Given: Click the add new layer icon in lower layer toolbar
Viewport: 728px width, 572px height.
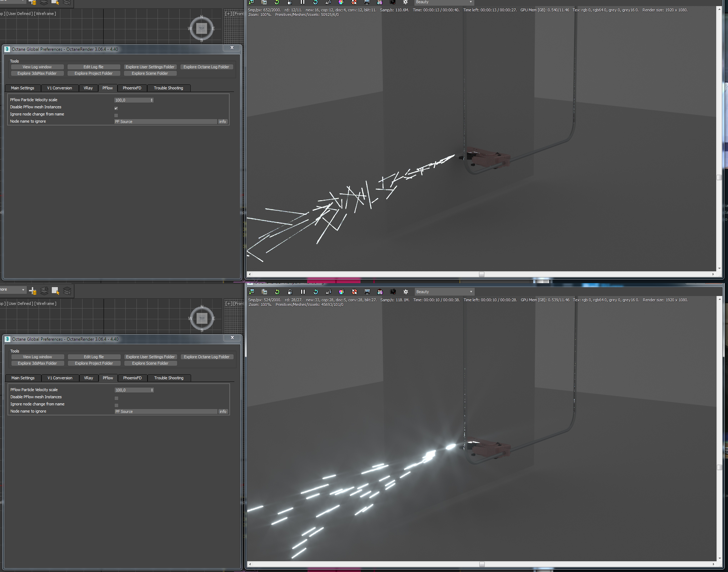Looking at the screenshot, I should pyautogui.click(x=33, y=291).
